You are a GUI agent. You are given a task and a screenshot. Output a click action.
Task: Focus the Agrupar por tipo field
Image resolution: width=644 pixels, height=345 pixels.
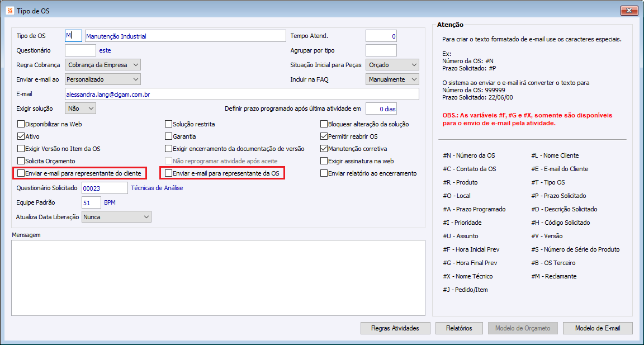(x=381, y=50)
